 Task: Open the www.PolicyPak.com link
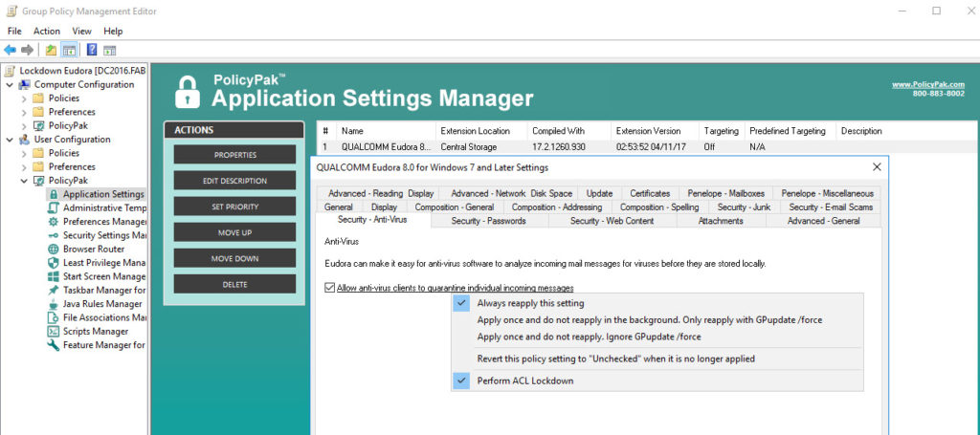(x=927, y=85)
